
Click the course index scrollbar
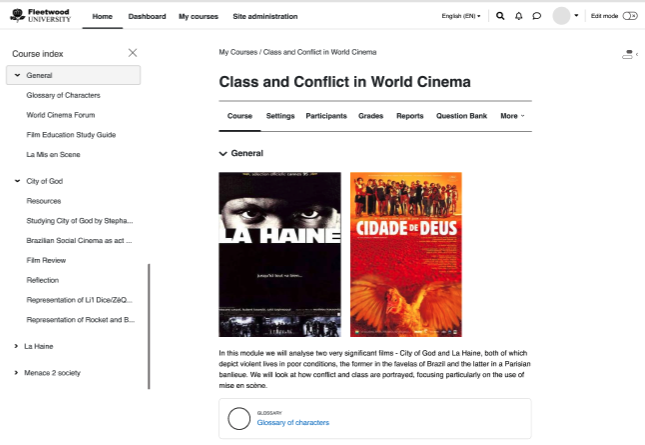[x=149, y=326]
